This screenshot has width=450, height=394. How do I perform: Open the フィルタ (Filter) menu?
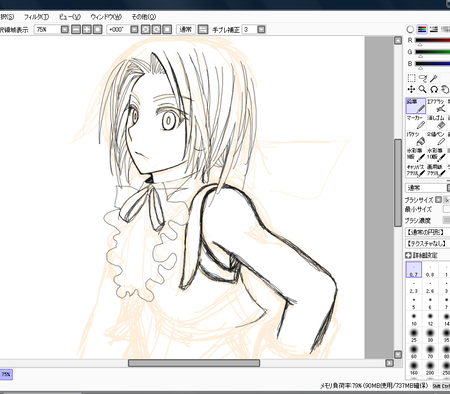coord(36,17)
